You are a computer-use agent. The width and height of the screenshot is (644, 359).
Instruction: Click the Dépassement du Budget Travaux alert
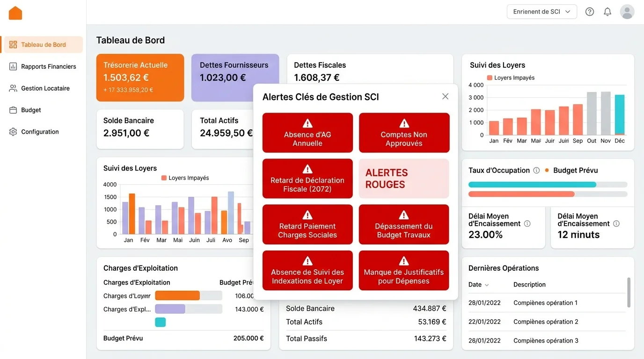tap(403, 224)
